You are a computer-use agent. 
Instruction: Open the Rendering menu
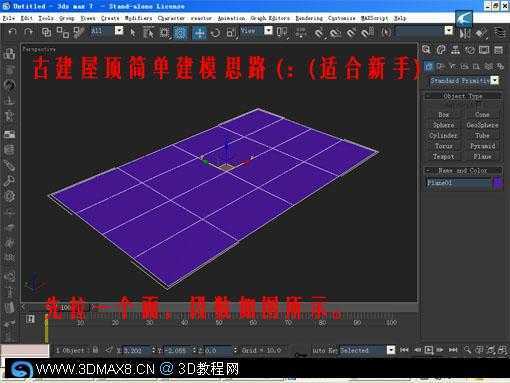[309, 18]
